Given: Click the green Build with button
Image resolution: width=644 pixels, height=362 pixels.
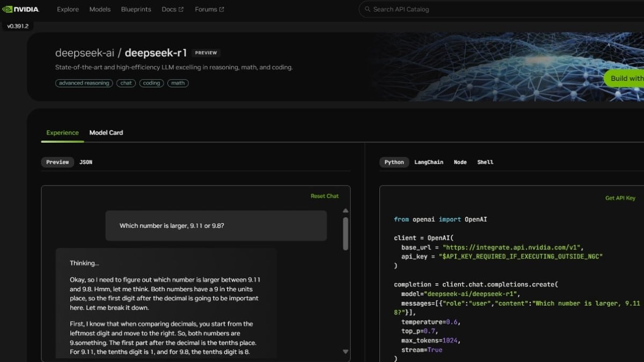Looking at the screenshot, I should coord(627,78).
